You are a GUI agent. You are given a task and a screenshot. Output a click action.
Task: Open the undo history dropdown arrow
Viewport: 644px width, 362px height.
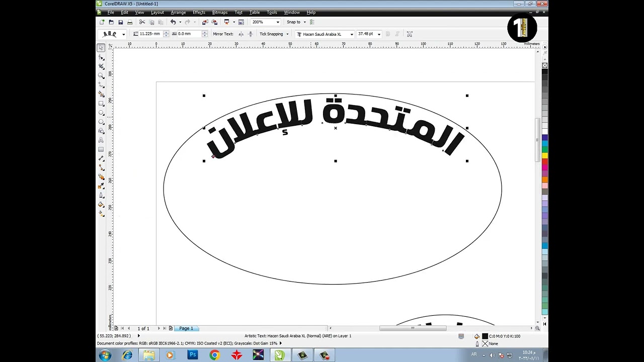(180, 22)
